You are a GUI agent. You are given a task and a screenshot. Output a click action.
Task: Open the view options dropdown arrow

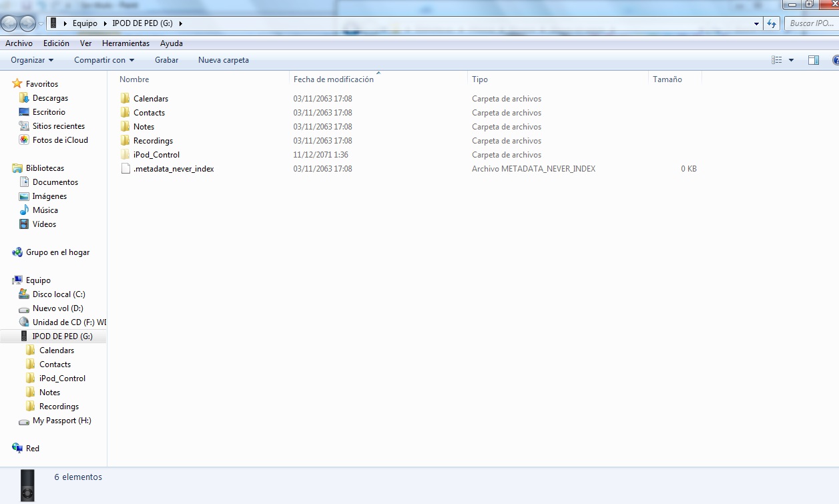[792, 60]
